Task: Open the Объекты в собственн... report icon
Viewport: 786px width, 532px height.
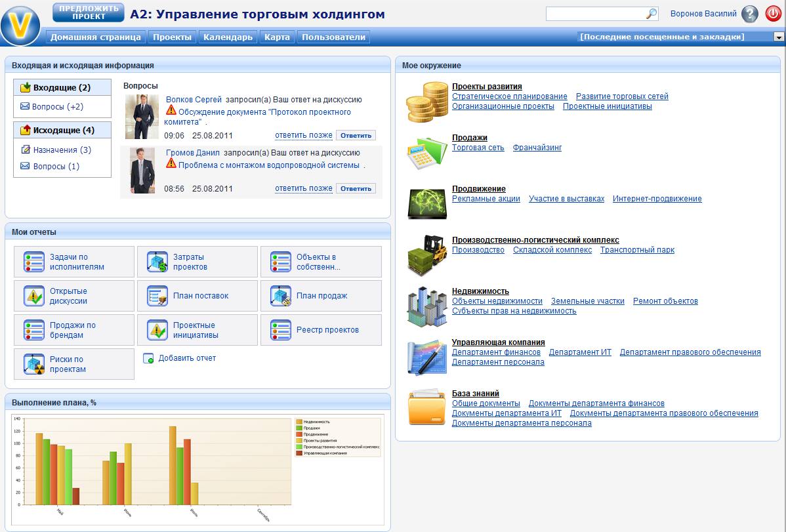Action: pos(281,262)
